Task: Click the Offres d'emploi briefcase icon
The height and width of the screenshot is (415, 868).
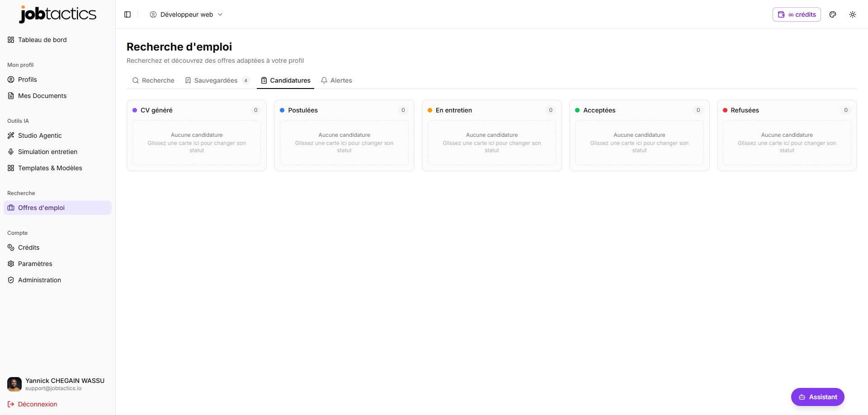Action: point(11,208)
